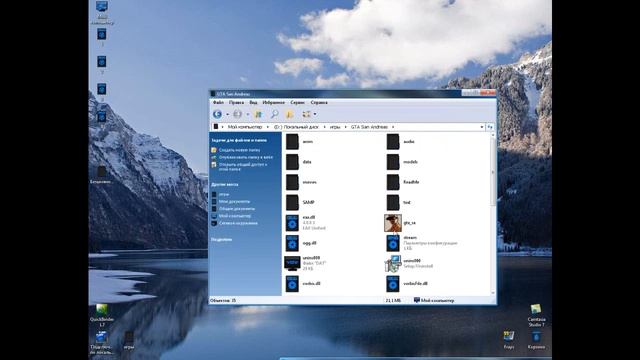Open the anim folder icon
Screen dimensions: 640x360
point(292,142)
